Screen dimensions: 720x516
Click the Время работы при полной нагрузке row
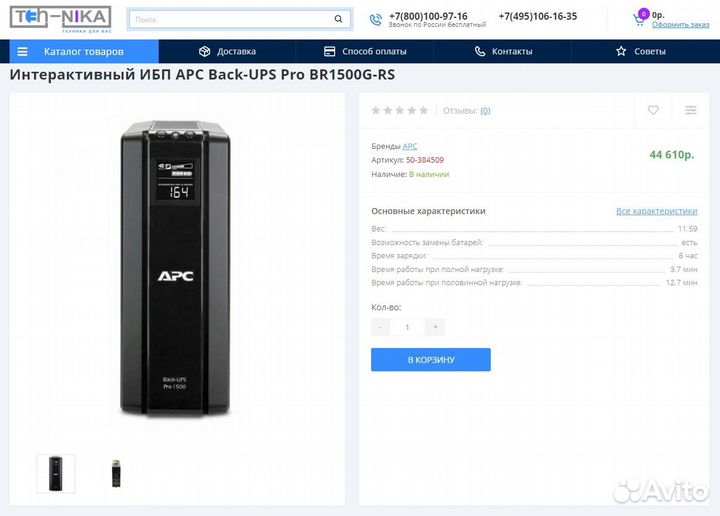534,269
